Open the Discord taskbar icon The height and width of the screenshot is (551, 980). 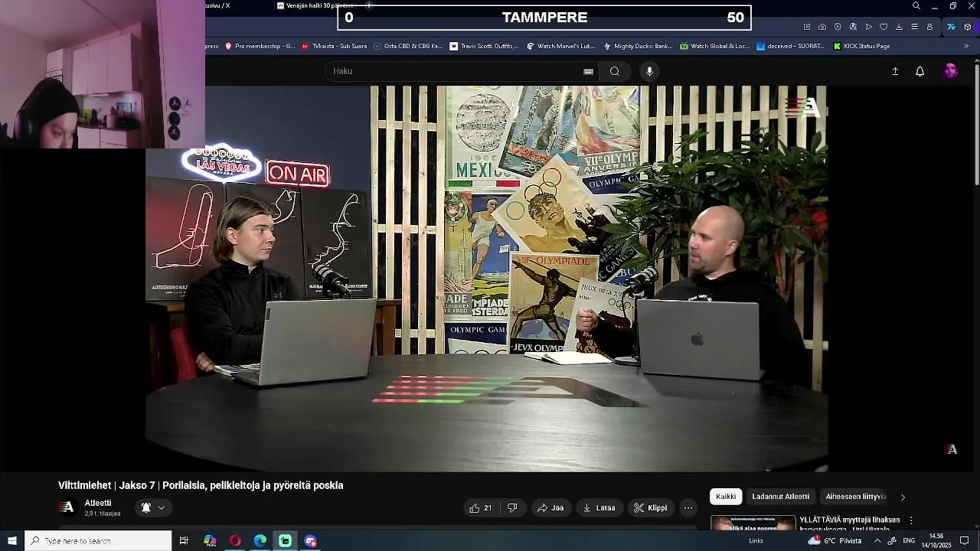311,541
